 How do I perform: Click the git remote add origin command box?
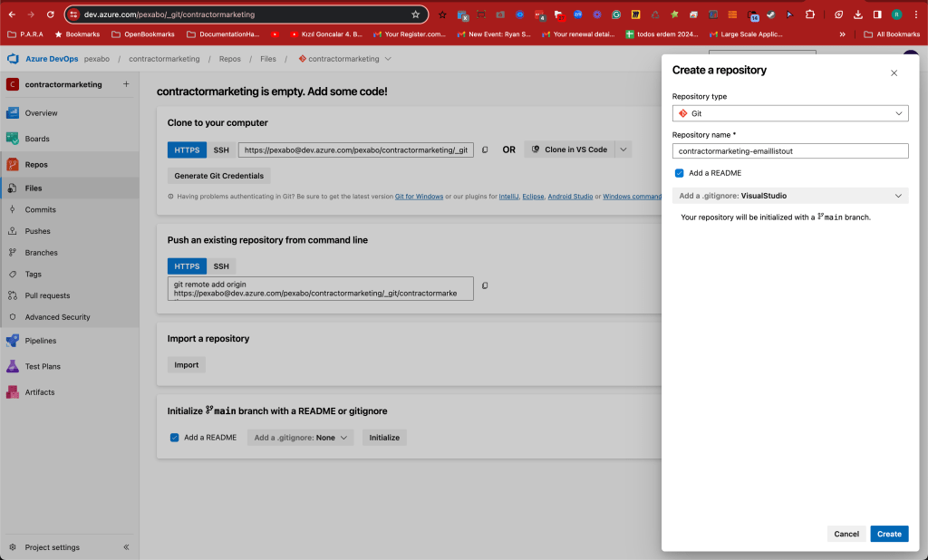coord(320,288)
